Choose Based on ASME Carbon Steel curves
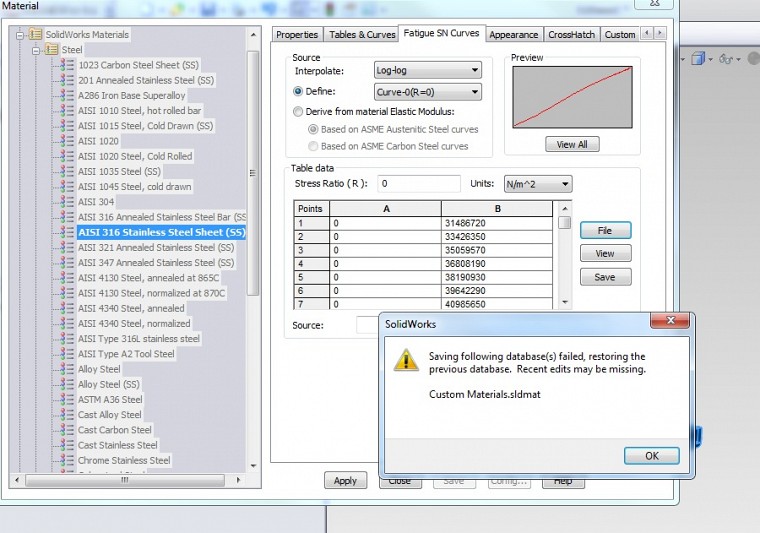 pos(313,146)
